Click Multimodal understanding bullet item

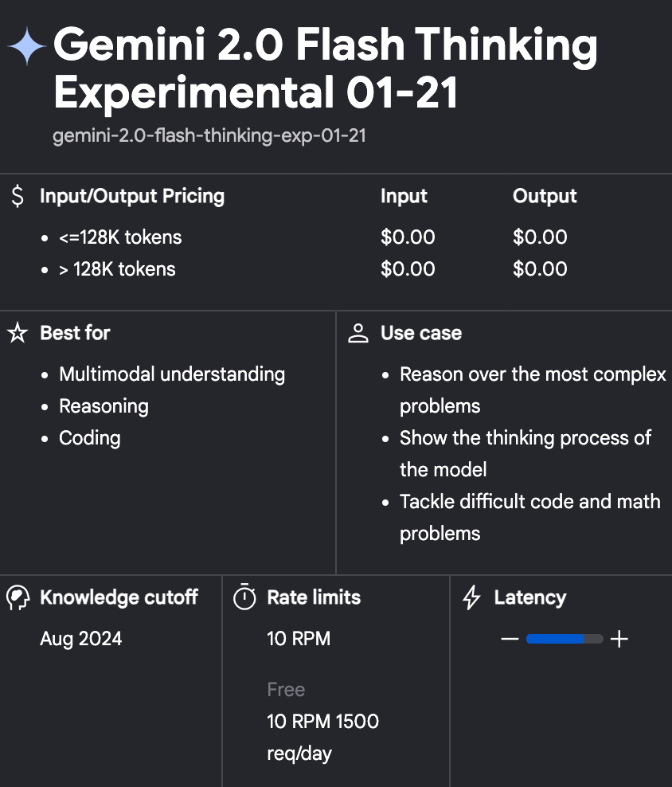172,374
